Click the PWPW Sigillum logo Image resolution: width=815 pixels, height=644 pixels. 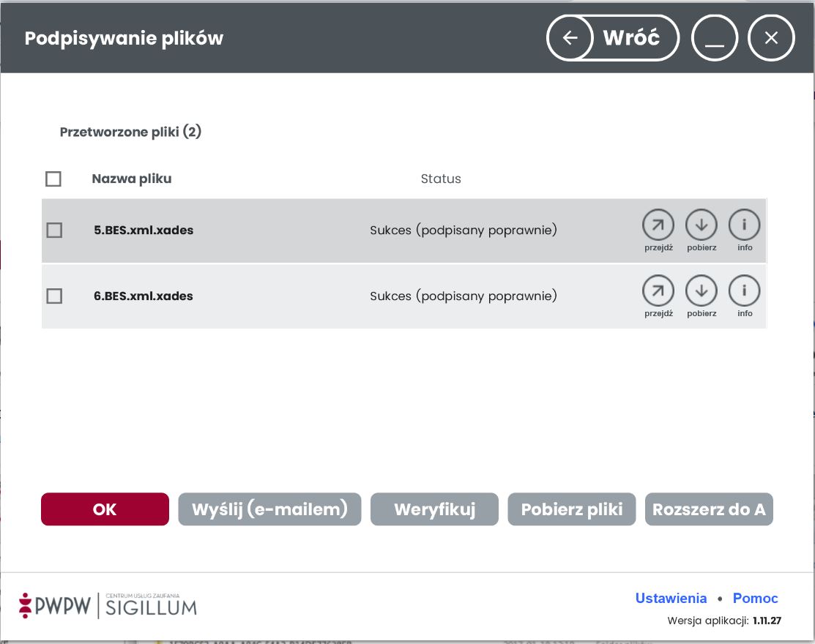tap(108, 606)
